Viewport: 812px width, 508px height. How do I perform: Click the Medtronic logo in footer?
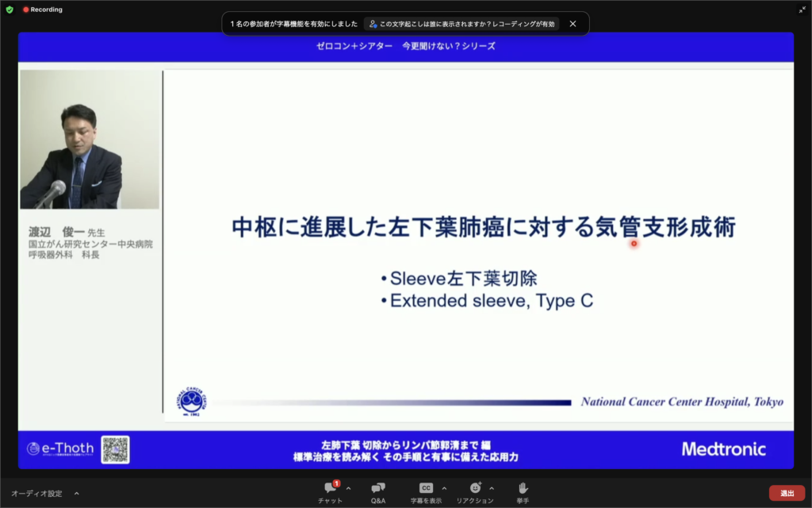(x=723, y=449)
